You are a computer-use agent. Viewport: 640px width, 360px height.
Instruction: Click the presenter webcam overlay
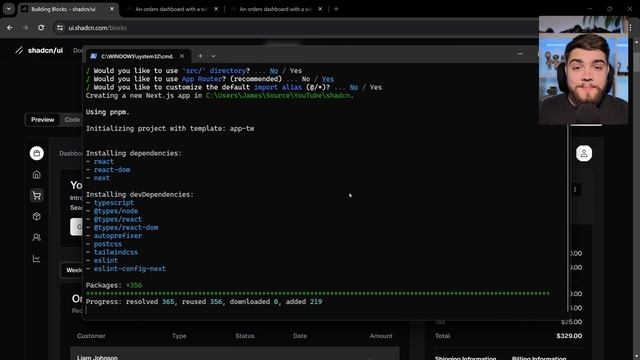click(x=583, y=70)
